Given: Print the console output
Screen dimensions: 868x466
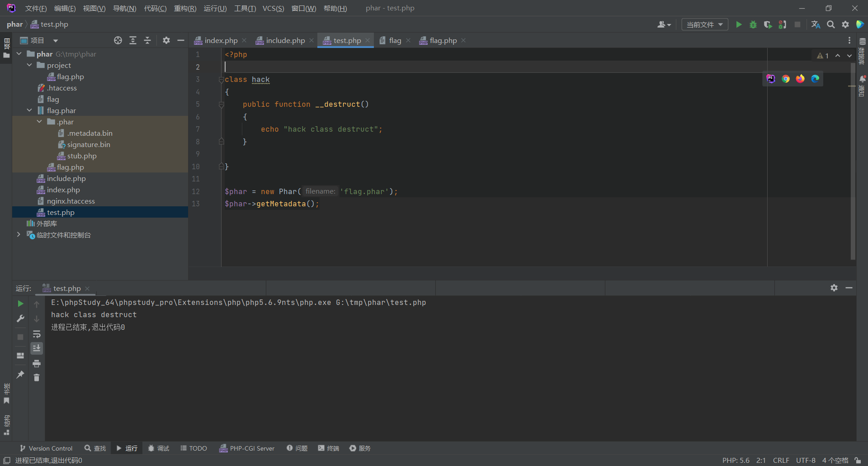Looking at the screenshot, I should pos(37,363).
